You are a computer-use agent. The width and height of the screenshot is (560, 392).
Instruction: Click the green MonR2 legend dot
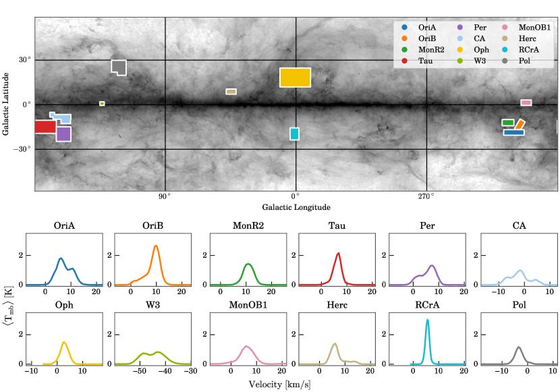[404, 50]
